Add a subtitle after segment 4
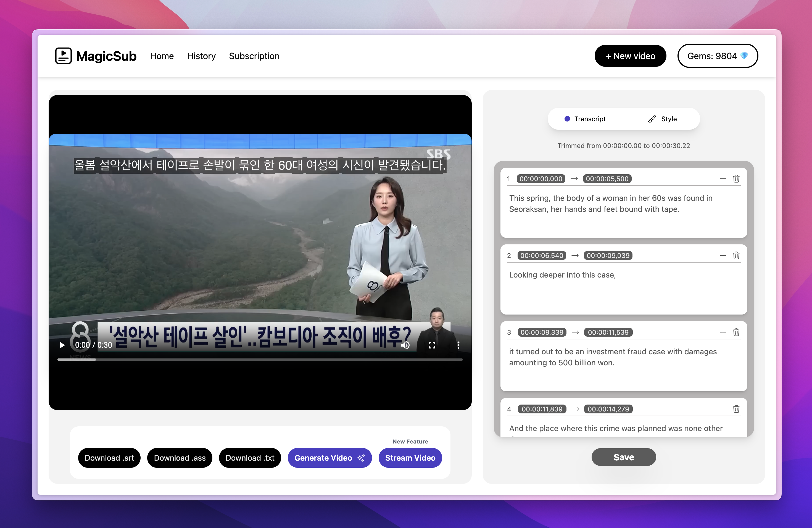This screenshot has width=812, height=528. 723,409
